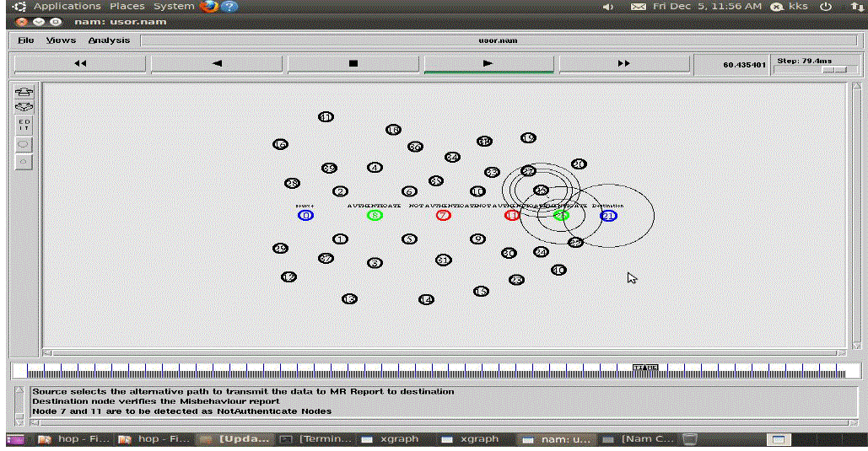868x451 pixels.
Task: Expand the Applications menu
Action: [x=69, y=7]
